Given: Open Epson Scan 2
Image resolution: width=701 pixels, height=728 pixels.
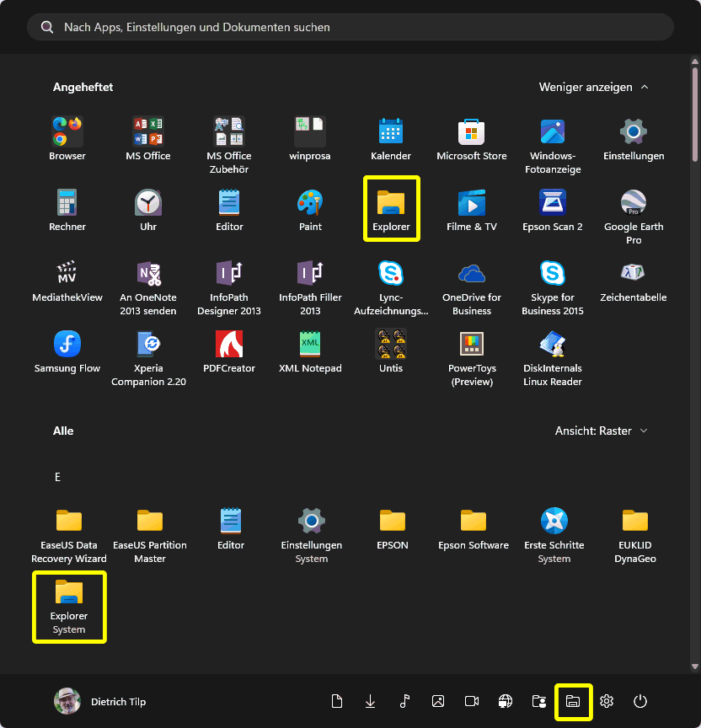Looking at the screenshot, I should [553, 210].
